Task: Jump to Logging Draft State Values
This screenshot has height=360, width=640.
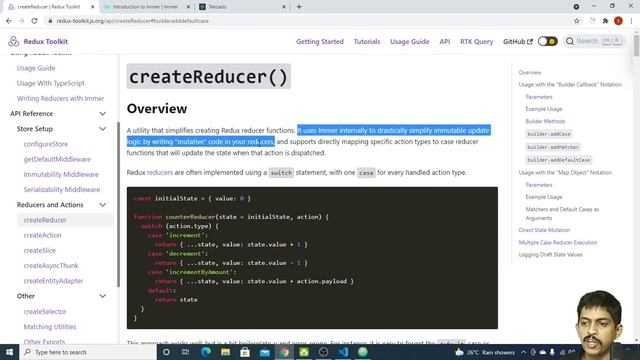Action: pos(550,255)
